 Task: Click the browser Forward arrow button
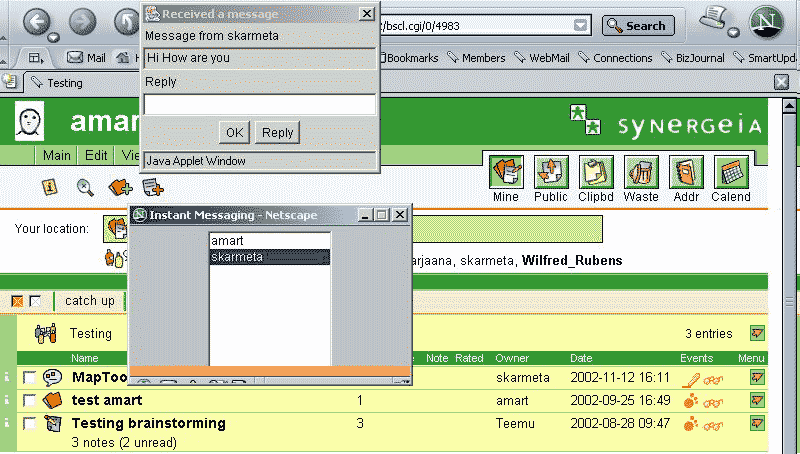click(x=82, y=22)
